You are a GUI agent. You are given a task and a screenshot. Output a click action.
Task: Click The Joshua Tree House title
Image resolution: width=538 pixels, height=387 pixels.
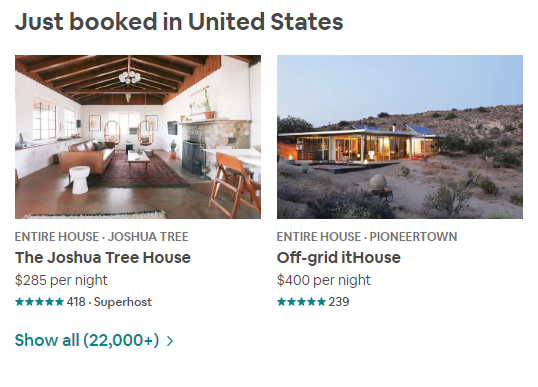[x=103, y=258]
